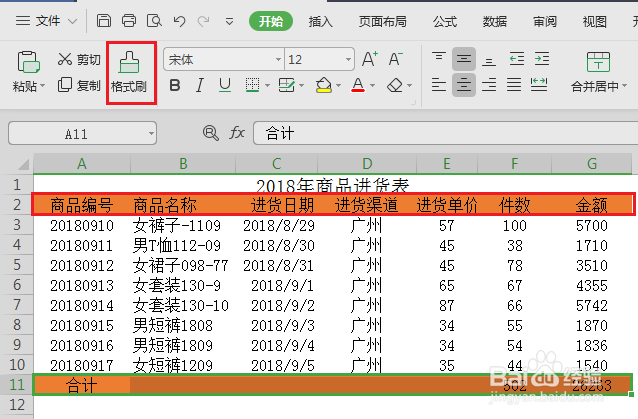Toggle vertical middle alignment
638x419 pixels.
[464, 59]
